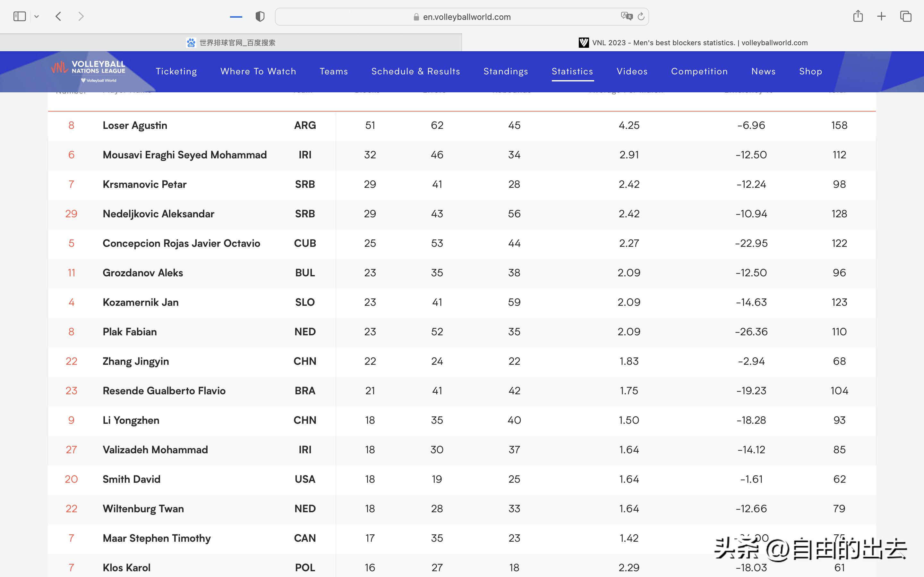This screenshot has width=924, height=577.
Task: Open the Share sheet icon
Action: click(x=858, y=16)
